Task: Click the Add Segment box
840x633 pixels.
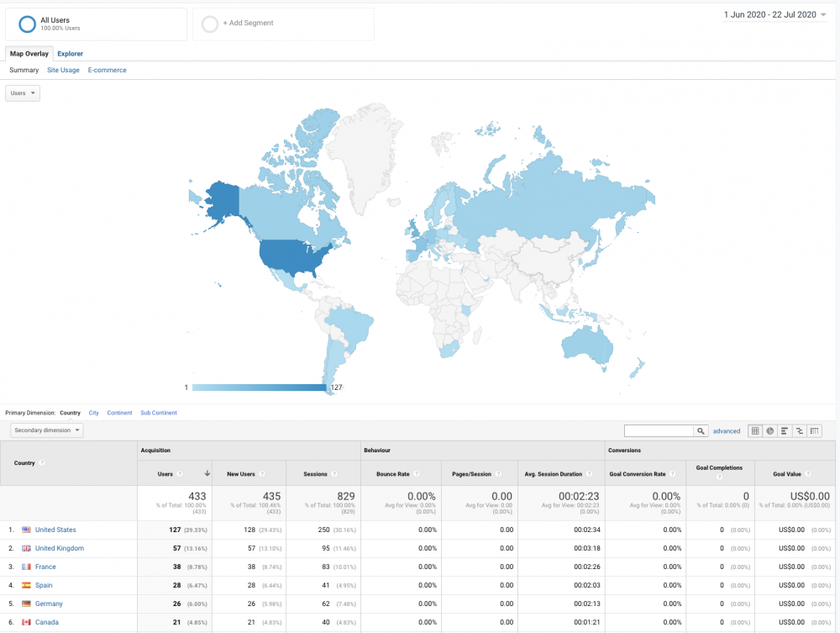Action: [x=283, y=24]
